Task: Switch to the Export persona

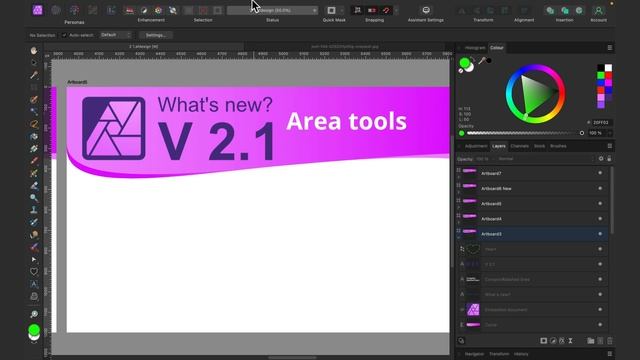Action: [x=111, y=10]
